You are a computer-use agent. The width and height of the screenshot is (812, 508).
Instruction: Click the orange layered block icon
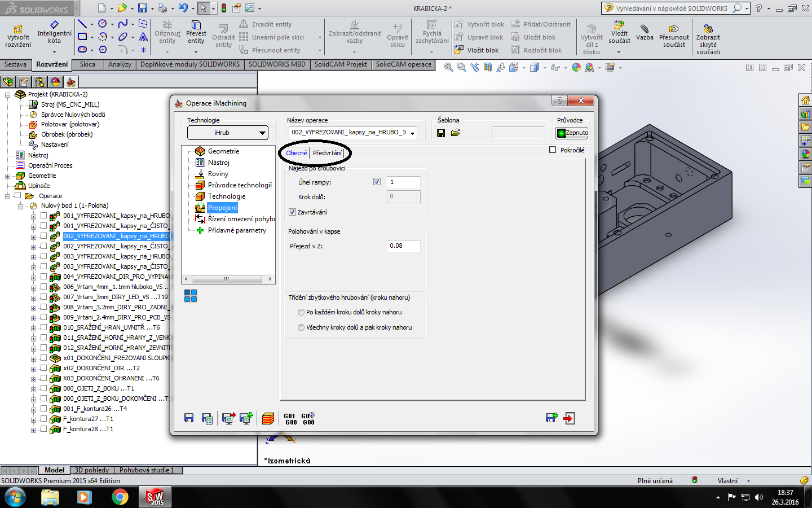click(x=268, y=418)
